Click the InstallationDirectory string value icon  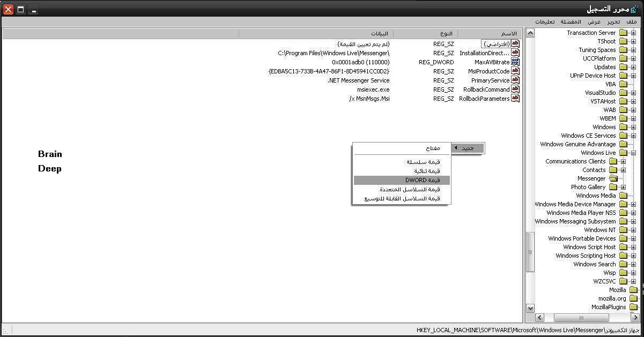(515, 53)
